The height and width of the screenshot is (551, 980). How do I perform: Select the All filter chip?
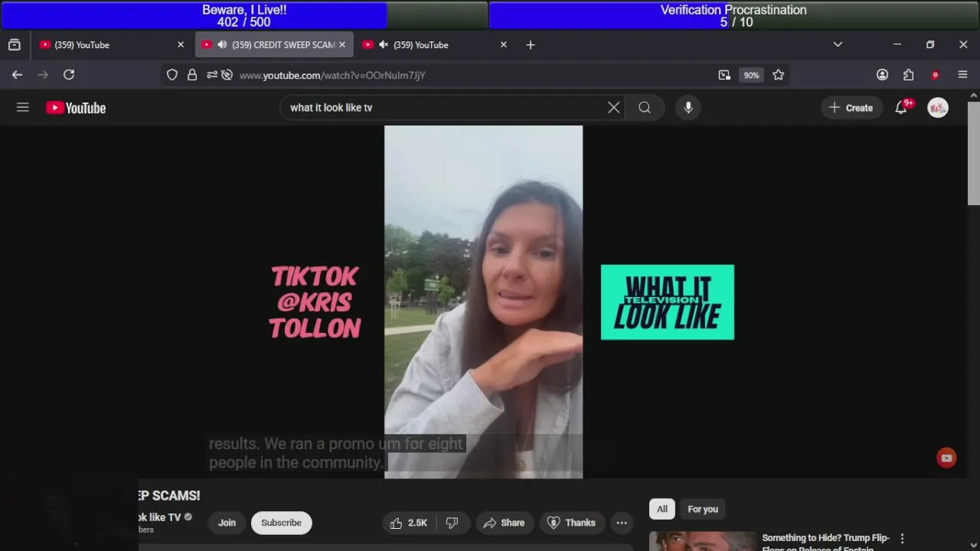point(662,509)
